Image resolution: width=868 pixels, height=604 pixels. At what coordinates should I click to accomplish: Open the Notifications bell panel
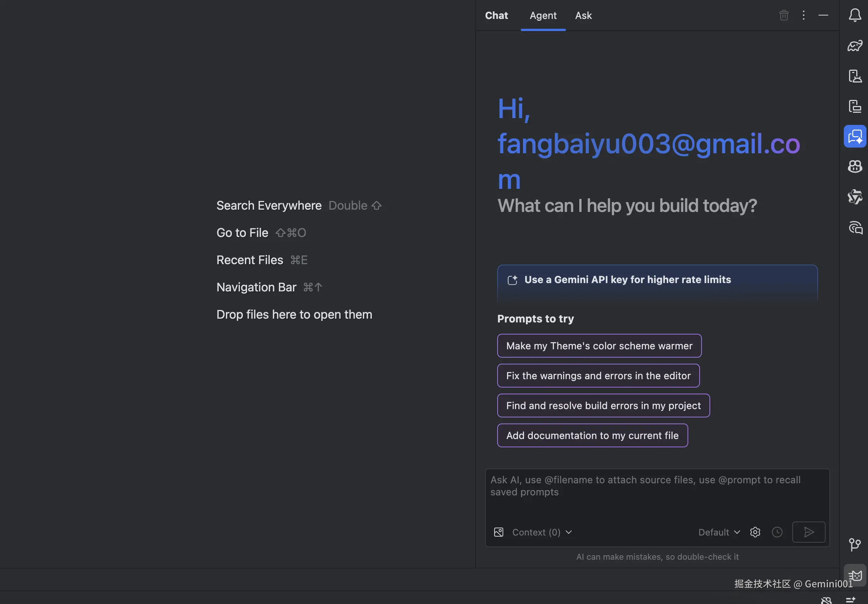click(855, 15)
